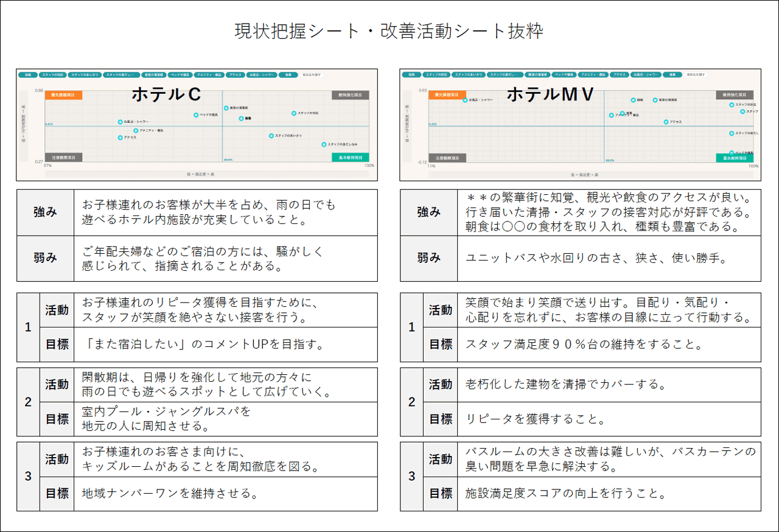
Task: Select the スタッフのあいさつ tab on ホテルMV
Action: pos(470,75)
